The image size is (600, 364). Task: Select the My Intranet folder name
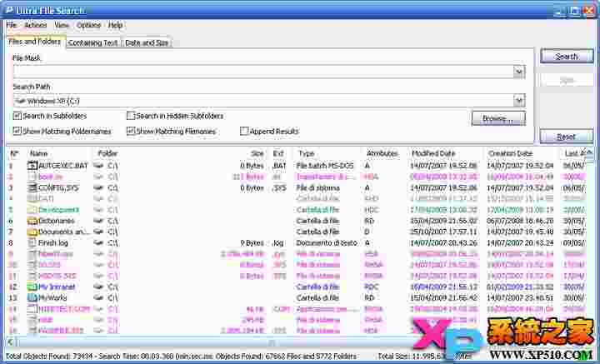tap(57, 287)
